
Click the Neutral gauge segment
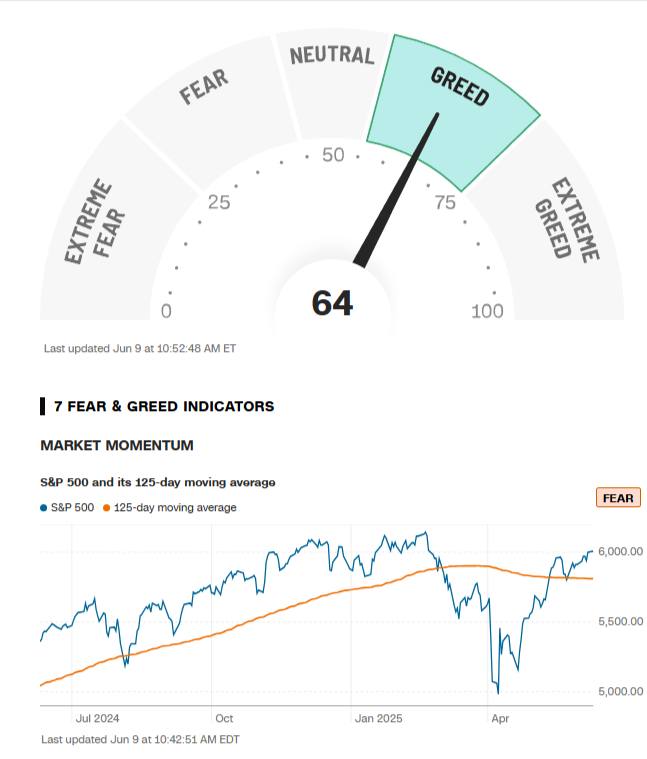point(334,82)
